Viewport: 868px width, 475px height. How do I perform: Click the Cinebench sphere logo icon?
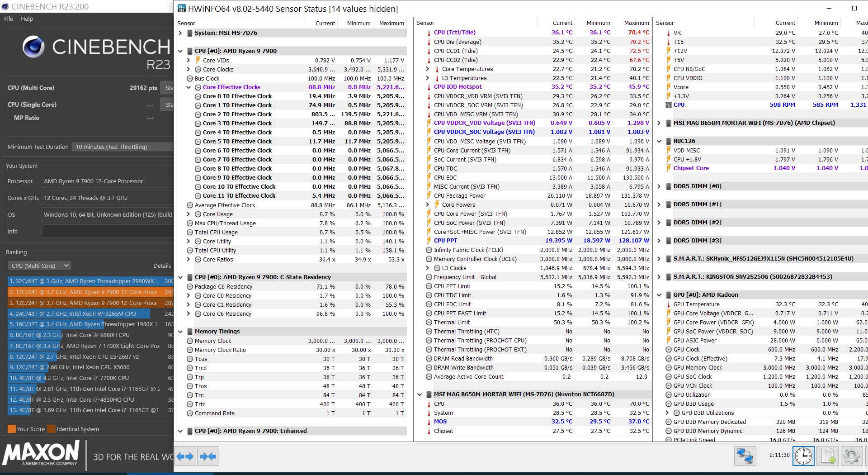(34, 47)
